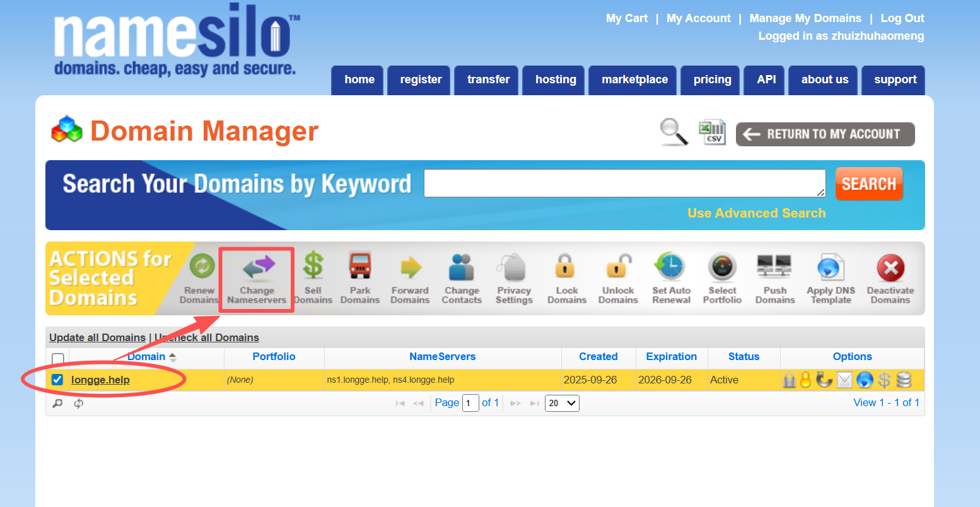
Task: Click the small search icon in the grid footer
Action: point(57,404)
